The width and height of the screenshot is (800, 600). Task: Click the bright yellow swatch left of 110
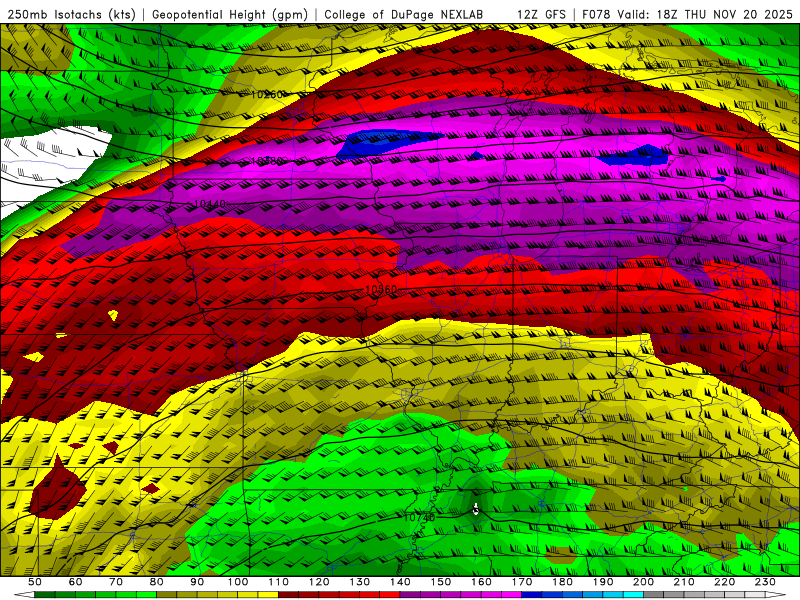(268, 594)
